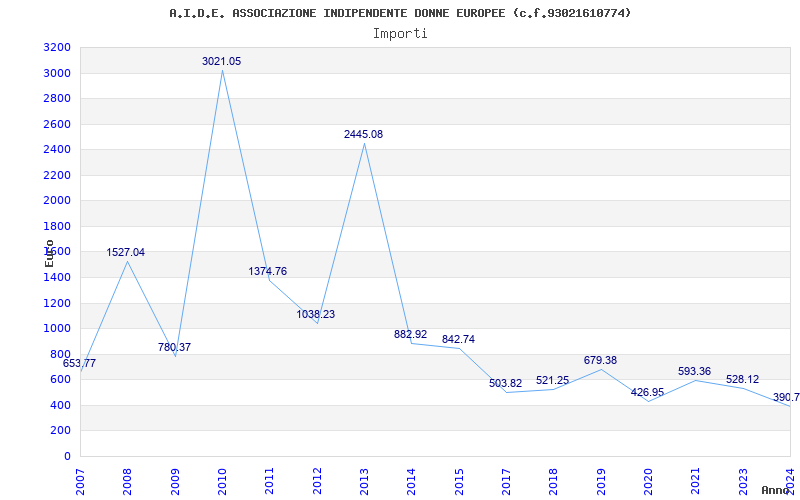The width and height of the screenshot is (800, 500).
Task: Click the 2007 x-axis year label
Action: pyautogui.click(x=80, y=482)
